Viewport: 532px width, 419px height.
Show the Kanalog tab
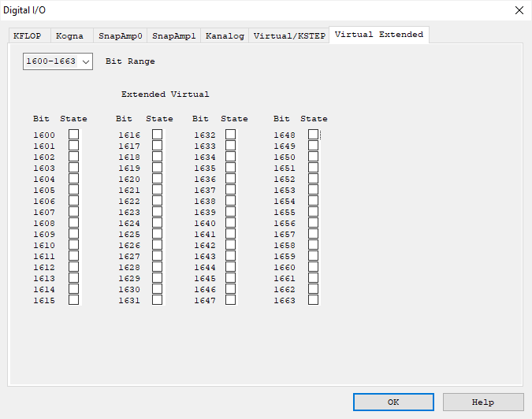tap(225, 36)
